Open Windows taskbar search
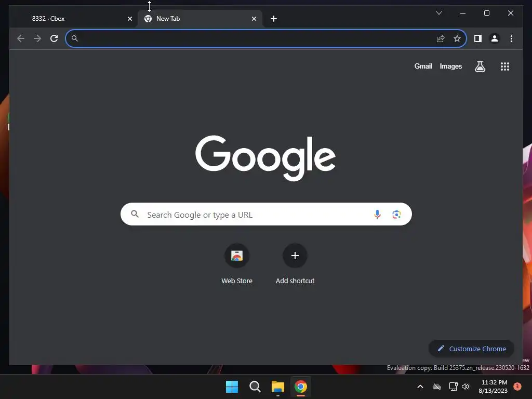The height and width of the screenshot is (399, 532). pyautogui.click(x=255, y=387)
